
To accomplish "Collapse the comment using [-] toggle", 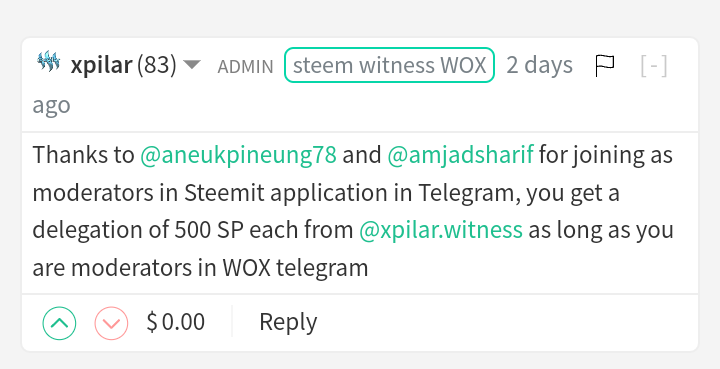I will point(654,66).
